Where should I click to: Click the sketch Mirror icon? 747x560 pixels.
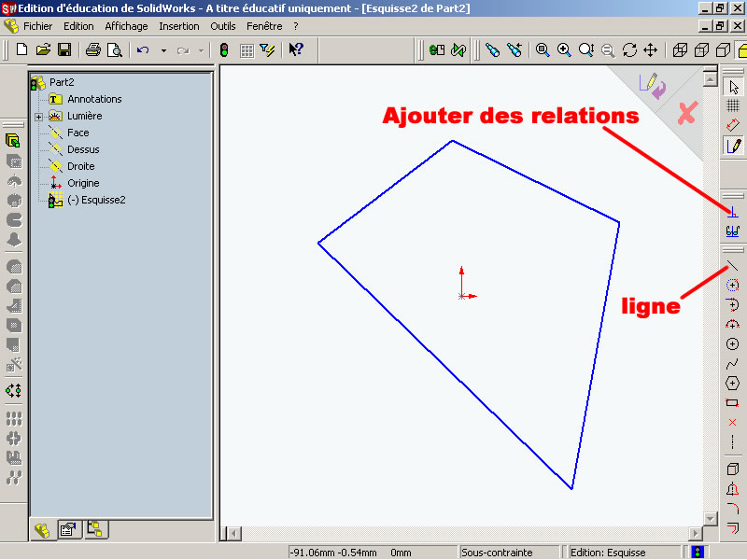pyautogui.click(x=733, y=488)
